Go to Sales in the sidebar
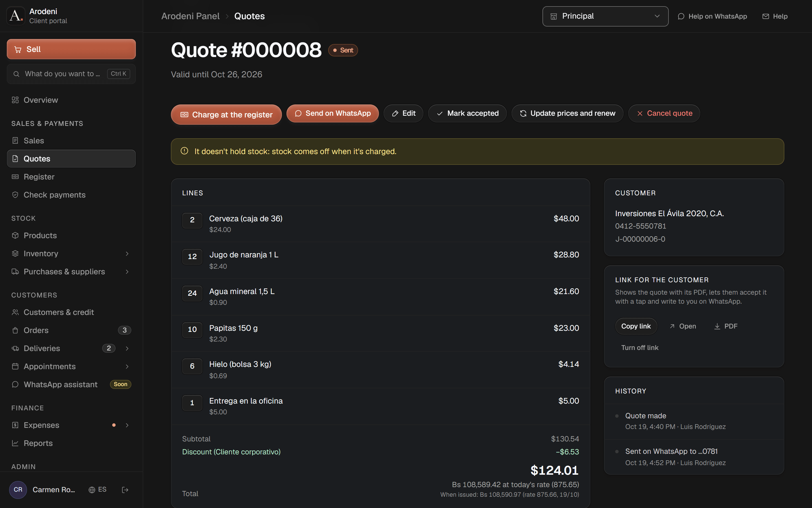 [x=71, y=141]
